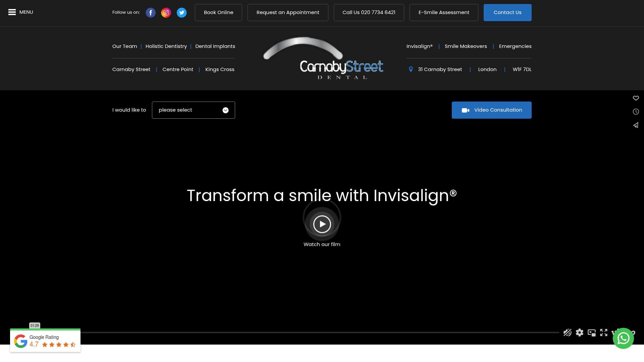This screenshot has height=362, width=644.
Task: Click the video camera icon on Video Consultation
Action: tap(466, 110)
